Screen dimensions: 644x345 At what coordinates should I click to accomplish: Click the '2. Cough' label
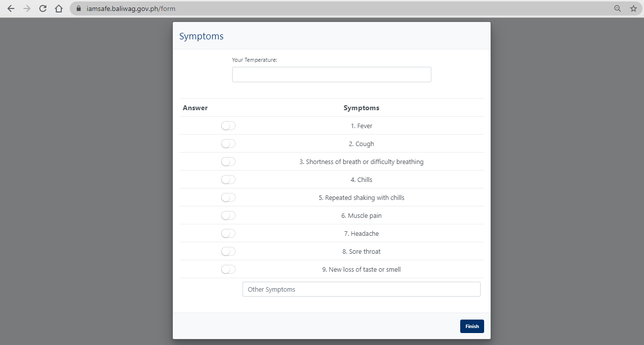[362, 144]
